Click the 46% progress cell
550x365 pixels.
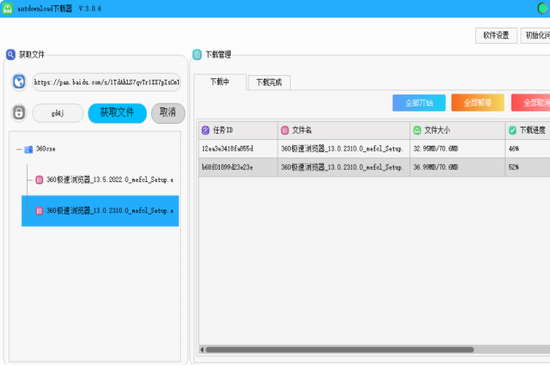click(x=528, y=149)
